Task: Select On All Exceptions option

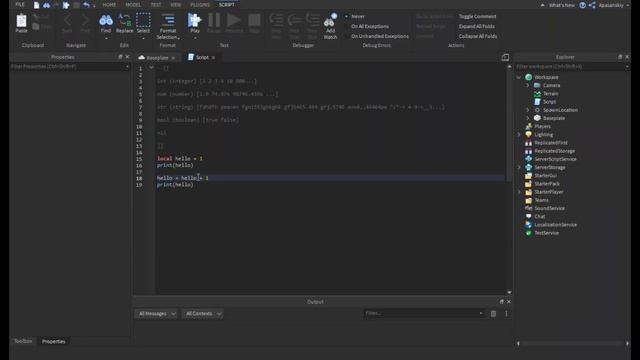Action: [367, 26]
